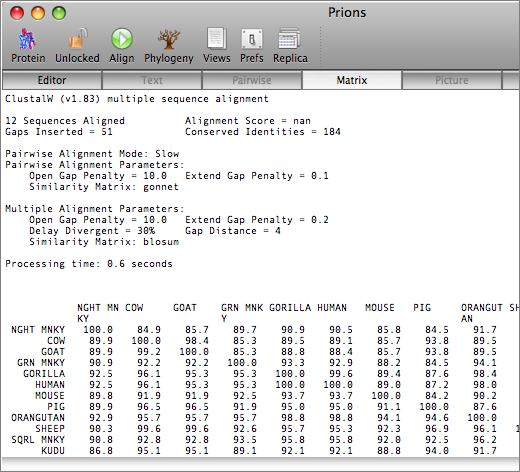The height and width of the screenshot is (472, 520).
Task: Click the SQRL MNKY row label
Action: point(38,440)
